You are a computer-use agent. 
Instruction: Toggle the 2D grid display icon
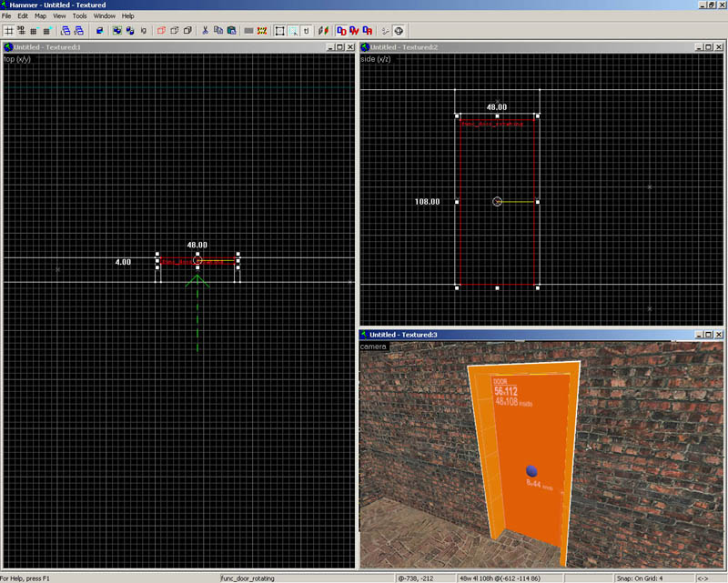[8, 31]
